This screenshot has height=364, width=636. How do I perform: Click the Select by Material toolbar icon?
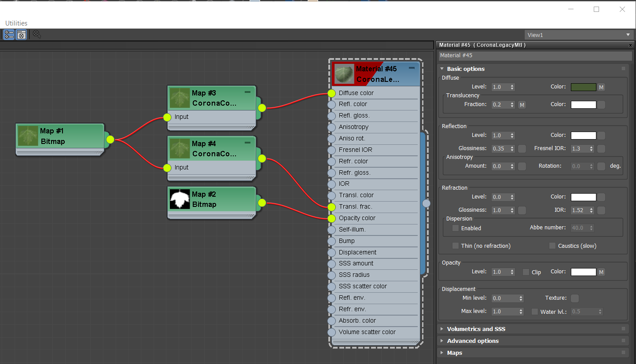(37, 34)
